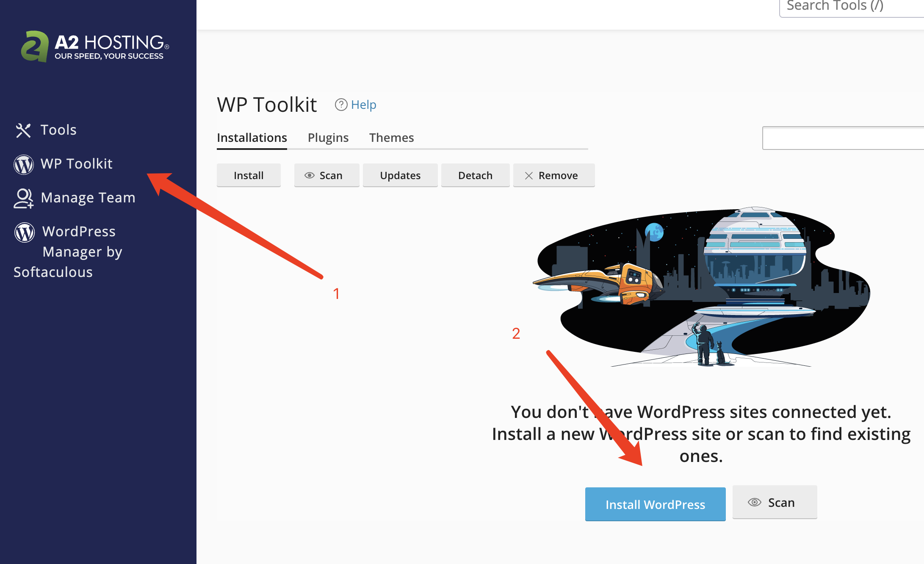
Task: Switch to the Plugins tab
Action: click(x=328, y=138)
